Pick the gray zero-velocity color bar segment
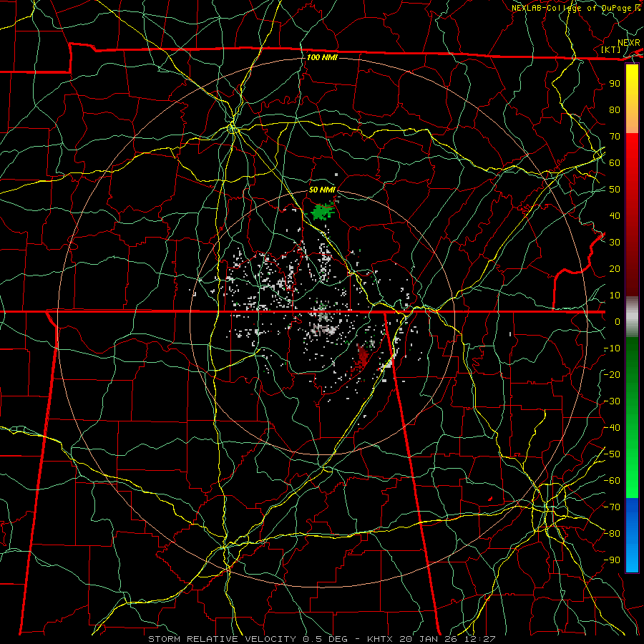This screenshot has width=644, height=644. tap(632, 316)
